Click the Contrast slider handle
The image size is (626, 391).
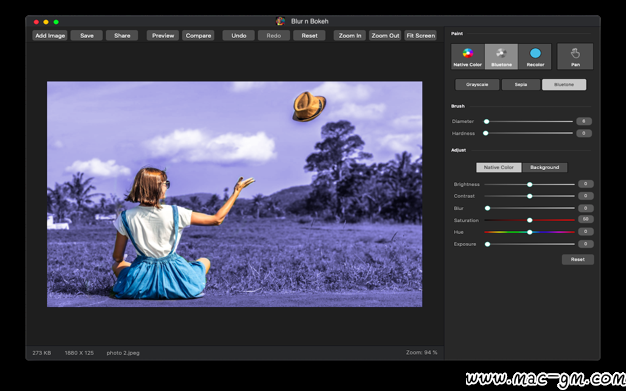[x=529, y=196]
